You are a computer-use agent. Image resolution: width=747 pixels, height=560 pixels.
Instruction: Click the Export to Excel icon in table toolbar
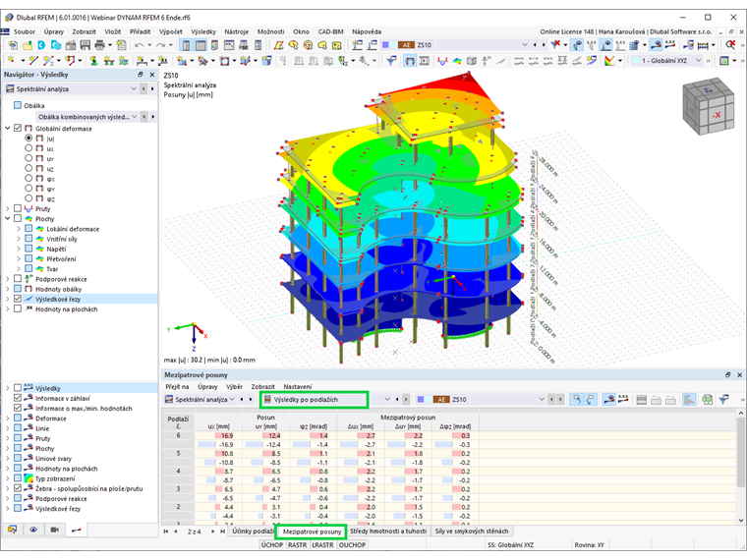pos(708,400)
